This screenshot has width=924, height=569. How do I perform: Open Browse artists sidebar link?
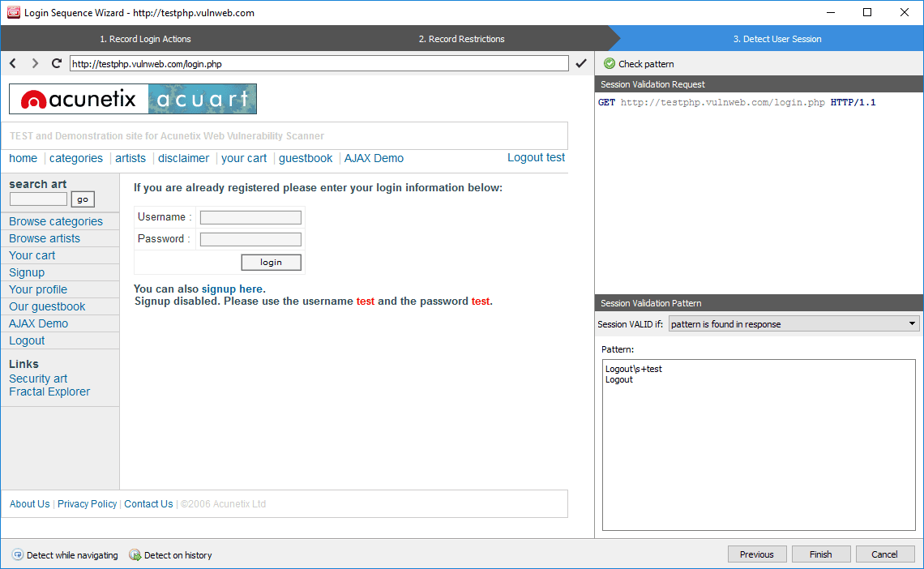click(x=45, y=238)
